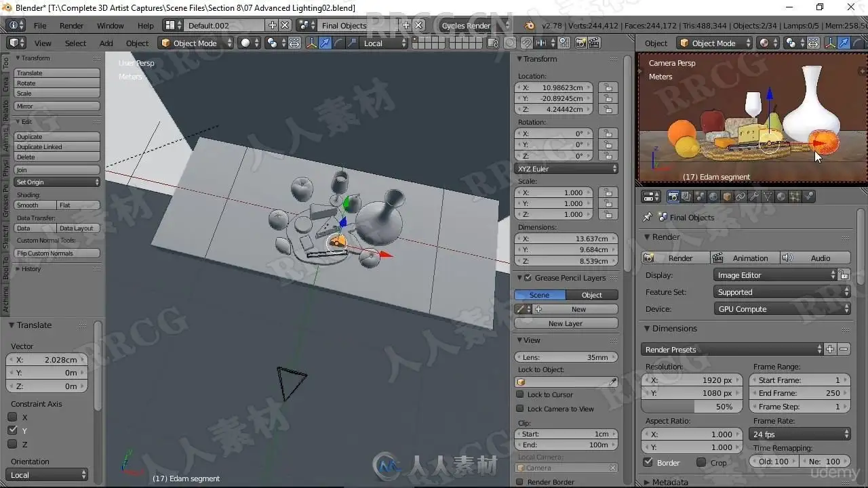The width and height of the screenshot is (868, 488).
Task: Select the Render Layers properties tab icon
Action: point(686,197)
